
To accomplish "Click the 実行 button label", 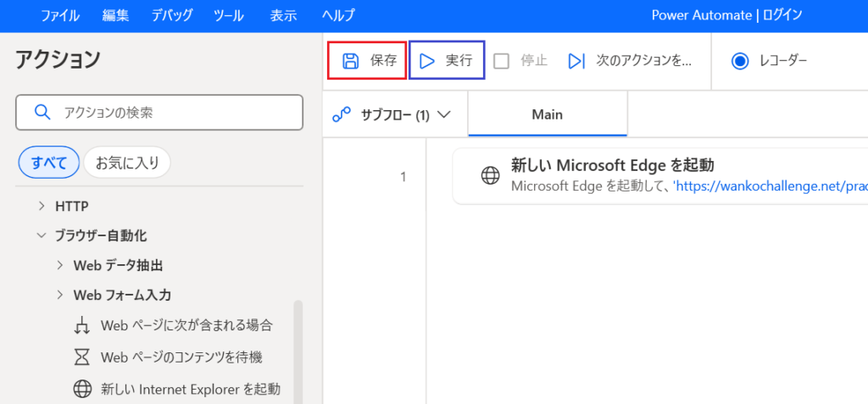I will point(459,61).
